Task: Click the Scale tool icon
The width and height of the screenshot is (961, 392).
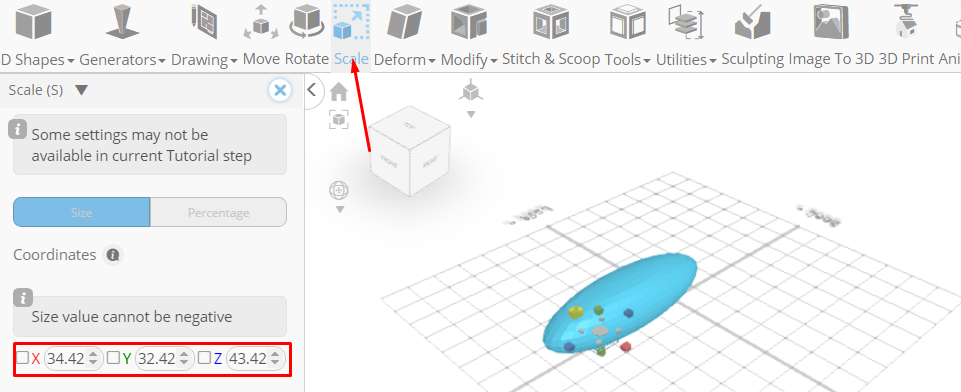Action: [x=351, y=22]
